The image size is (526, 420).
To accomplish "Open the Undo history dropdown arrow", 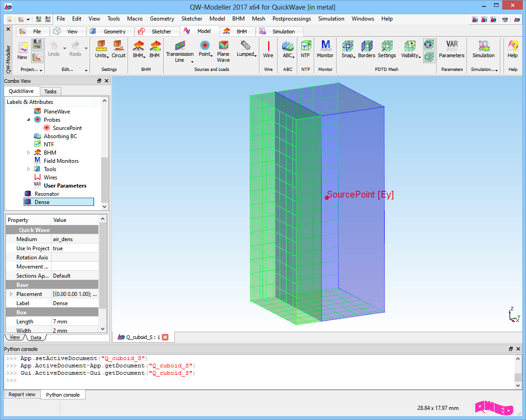I will pos(64,48).
